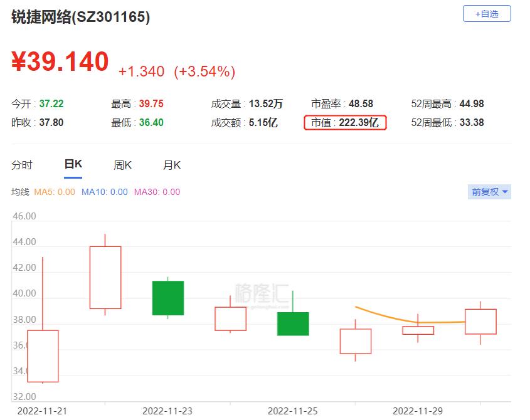
Task: Click the 2022-11-23 date axis label
Action: 167,411
